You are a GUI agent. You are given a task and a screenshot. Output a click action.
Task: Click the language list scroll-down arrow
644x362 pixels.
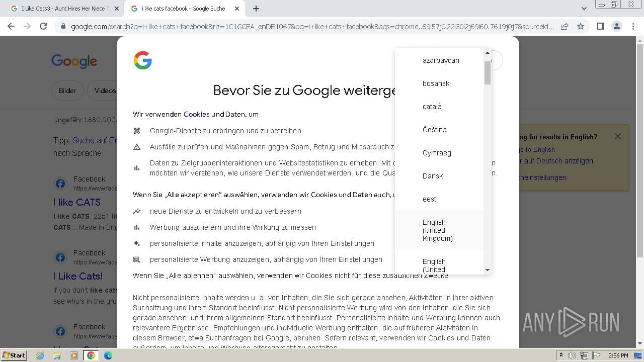(x=487, y=270)
